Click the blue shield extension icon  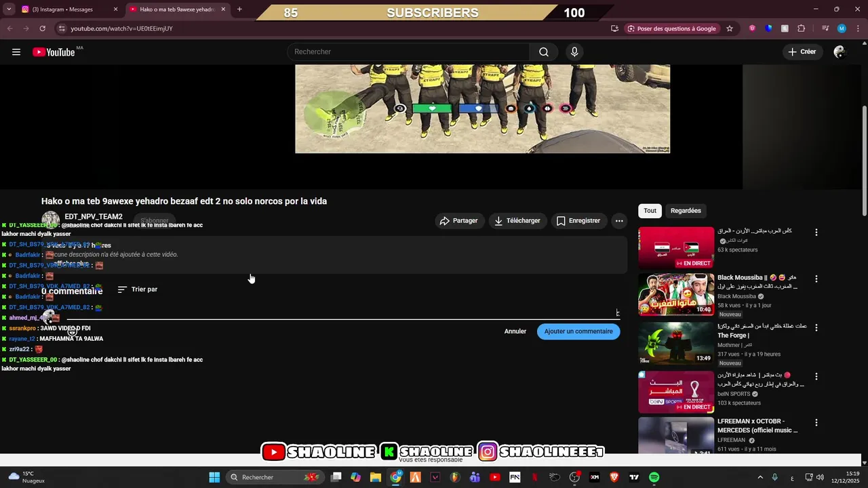[768, 28]
